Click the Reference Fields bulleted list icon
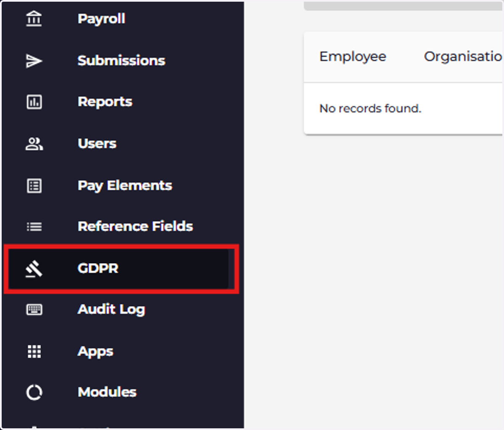This screenshot has height=430, width=504. pos(34,227)
